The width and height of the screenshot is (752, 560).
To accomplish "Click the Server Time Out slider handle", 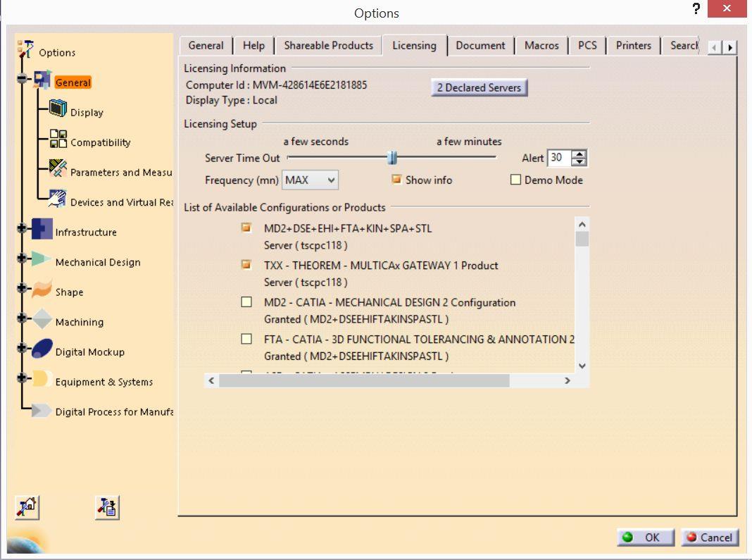I will (392, 157).
